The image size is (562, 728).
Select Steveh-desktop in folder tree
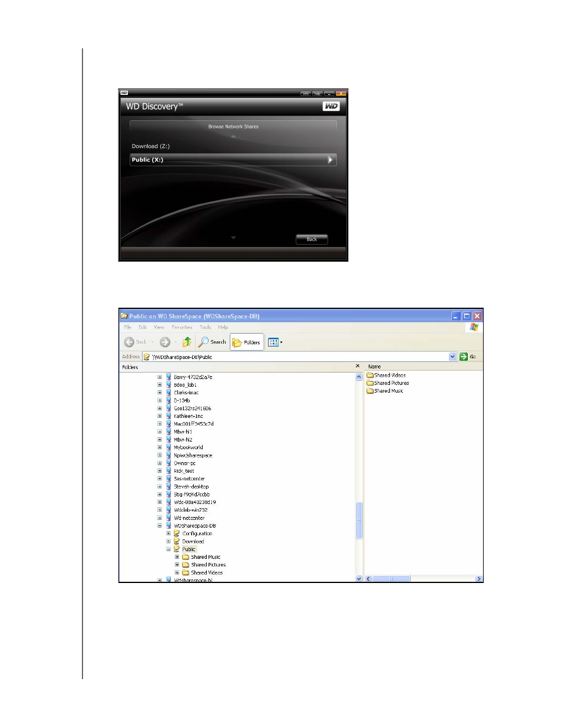[191, 487]
